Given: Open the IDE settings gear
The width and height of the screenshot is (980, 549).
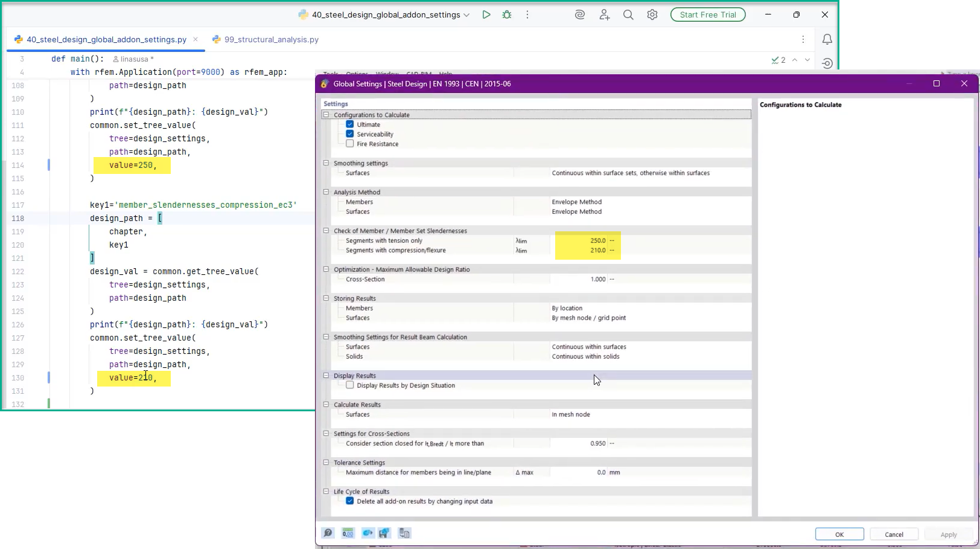Looking at the screenshot, I should click(652, 14).
